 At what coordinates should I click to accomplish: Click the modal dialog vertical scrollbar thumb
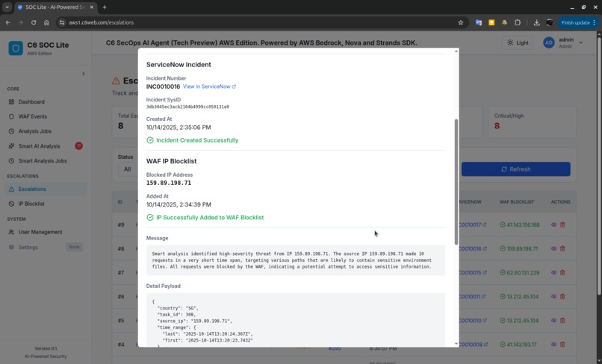(456, 181)
